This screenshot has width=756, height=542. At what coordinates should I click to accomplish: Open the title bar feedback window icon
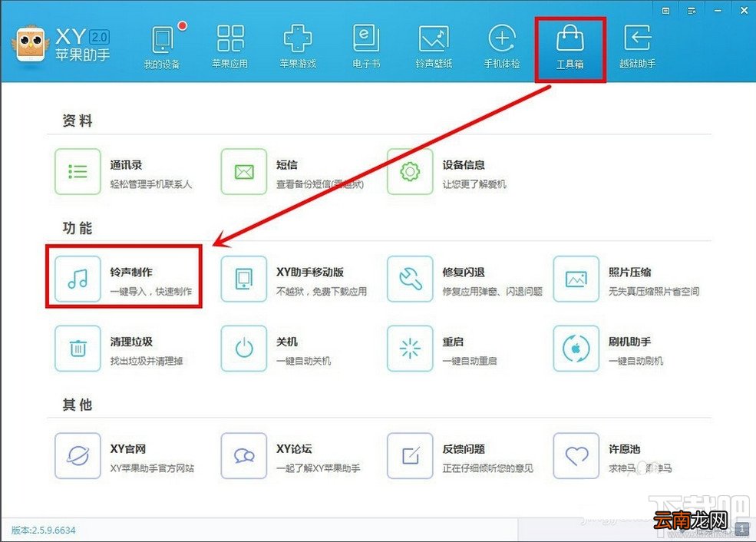click(666, 11)
